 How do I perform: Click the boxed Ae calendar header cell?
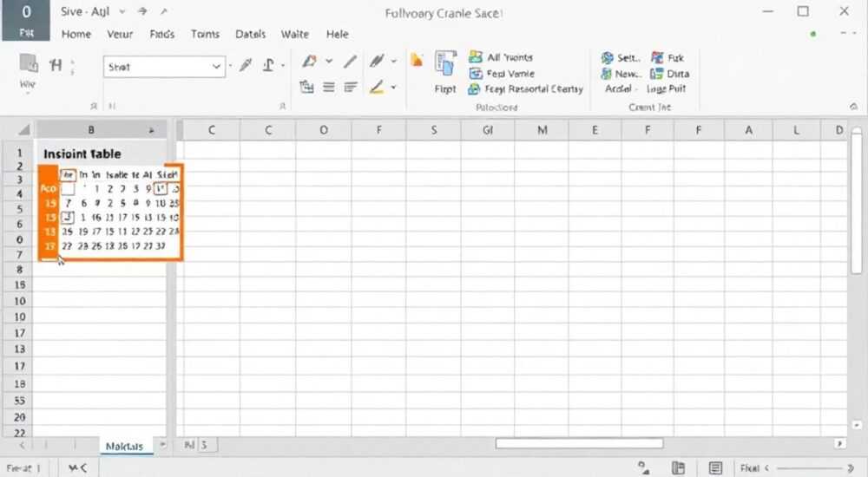point(68,175)
